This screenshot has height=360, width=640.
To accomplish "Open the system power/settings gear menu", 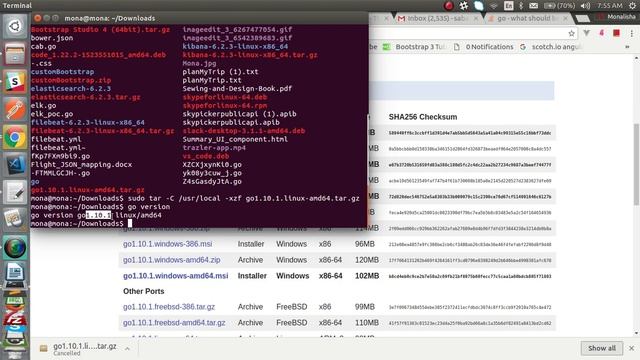I will pyautogui.click(x=632, y=5).
